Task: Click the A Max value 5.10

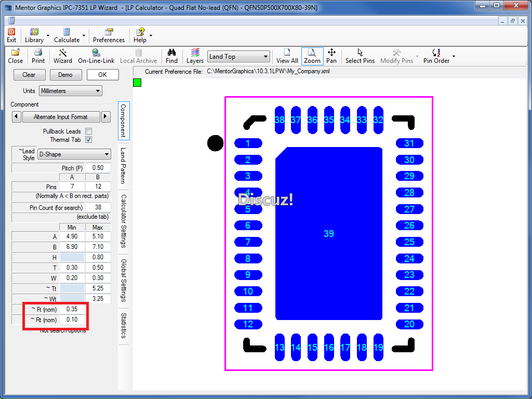Action: [98, 236]
